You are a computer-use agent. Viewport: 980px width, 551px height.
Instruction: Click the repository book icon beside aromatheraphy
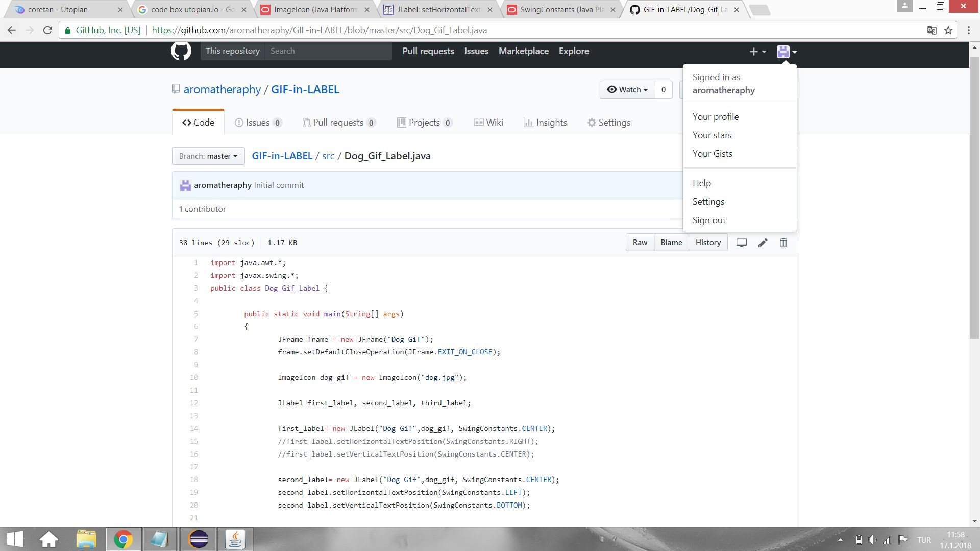pos(176,89)
